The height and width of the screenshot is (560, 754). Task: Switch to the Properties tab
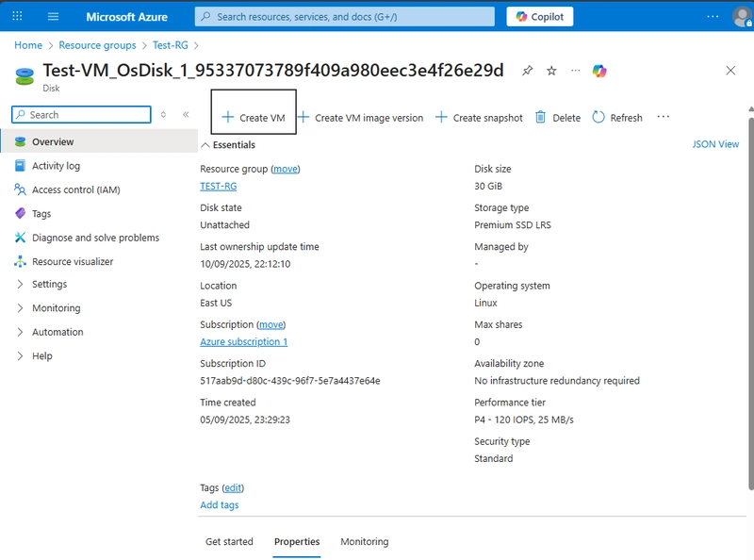click(297, 542)
